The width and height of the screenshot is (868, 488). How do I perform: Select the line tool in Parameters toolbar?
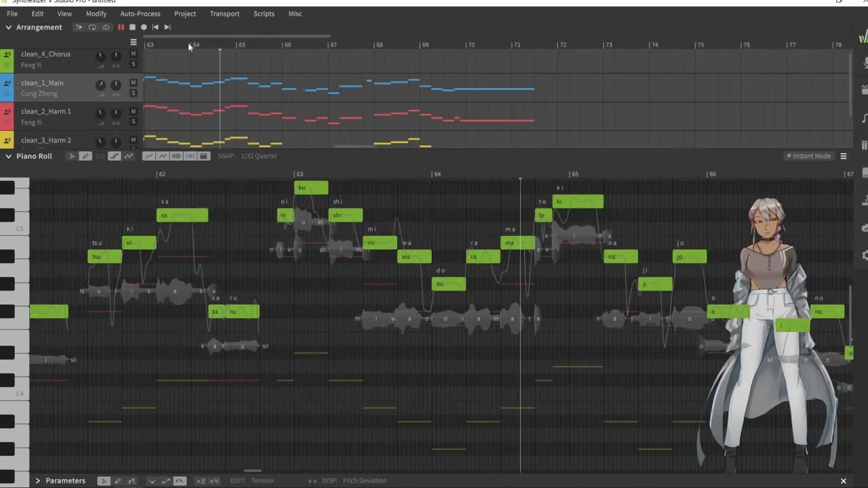click(132, 481)
